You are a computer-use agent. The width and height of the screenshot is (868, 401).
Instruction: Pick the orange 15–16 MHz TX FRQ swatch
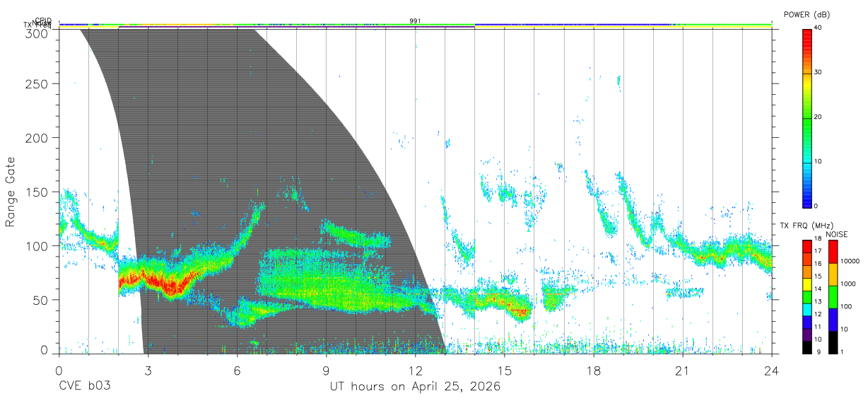pos(807,272)
